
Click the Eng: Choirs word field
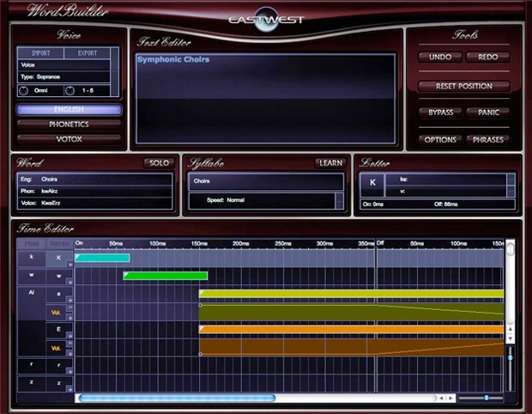(x=94, y=180)
